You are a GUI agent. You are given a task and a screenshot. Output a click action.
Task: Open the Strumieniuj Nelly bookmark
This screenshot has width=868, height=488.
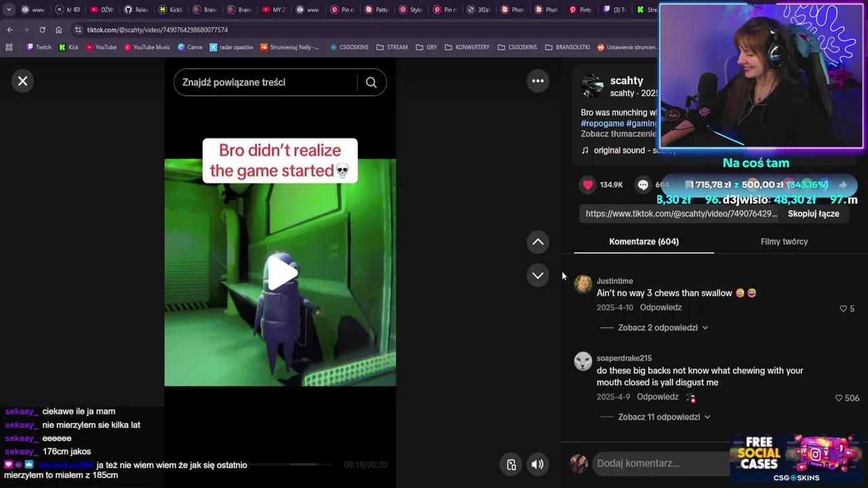[290, 47]
